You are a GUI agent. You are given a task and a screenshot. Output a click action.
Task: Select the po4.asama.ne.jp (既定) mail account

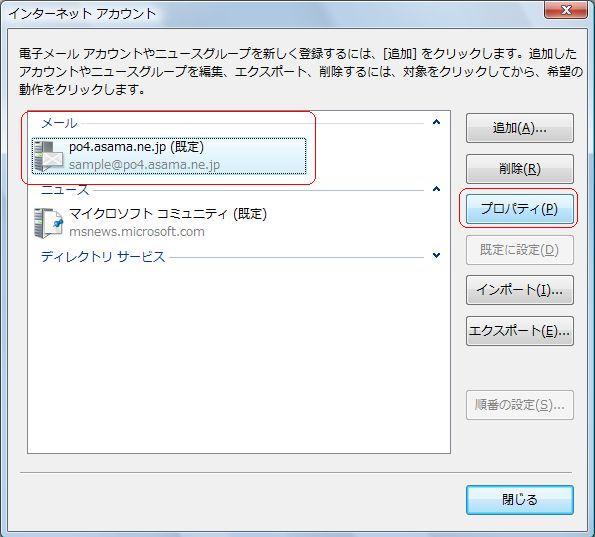(x=169, y=156)
